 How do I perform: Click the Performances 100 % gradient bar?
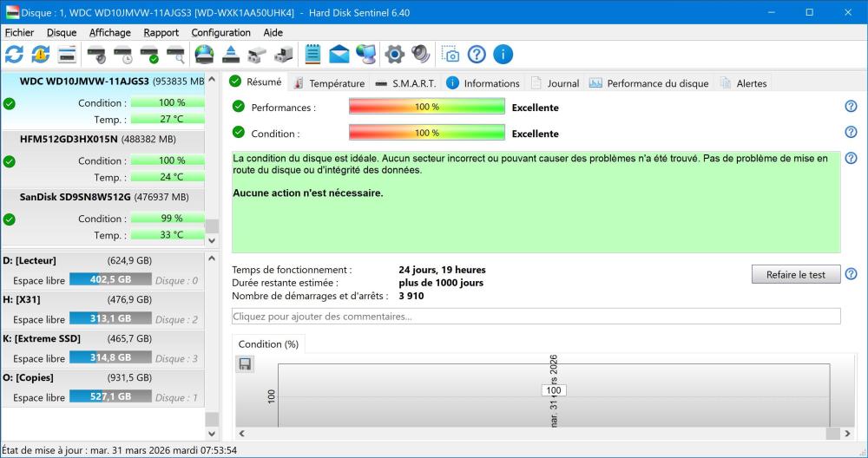(x=427, y=106)
